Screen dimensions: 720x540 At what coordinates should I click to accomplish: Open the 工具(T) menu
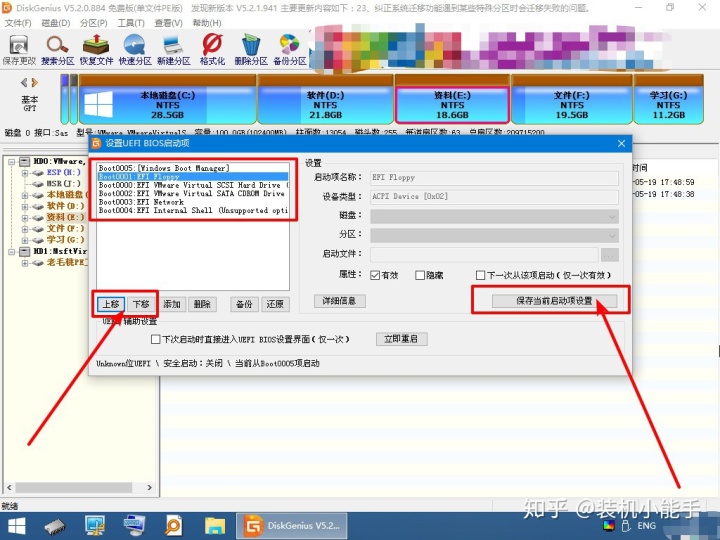tap(131, 23)
